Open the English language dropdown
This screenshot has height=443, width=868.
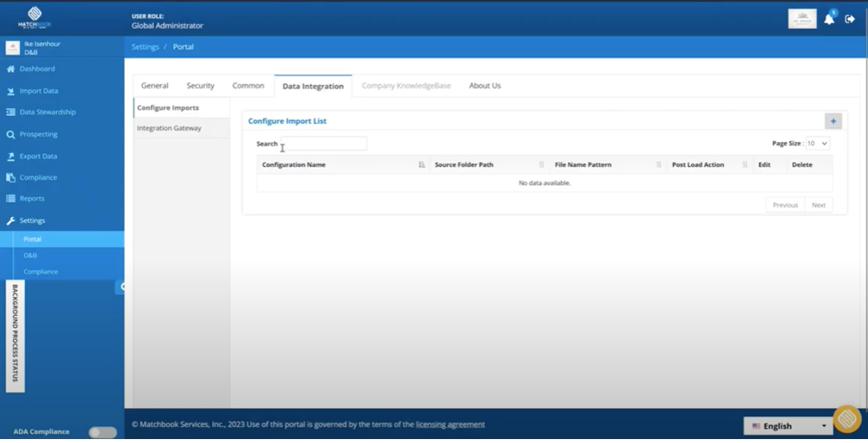[788, 426]
